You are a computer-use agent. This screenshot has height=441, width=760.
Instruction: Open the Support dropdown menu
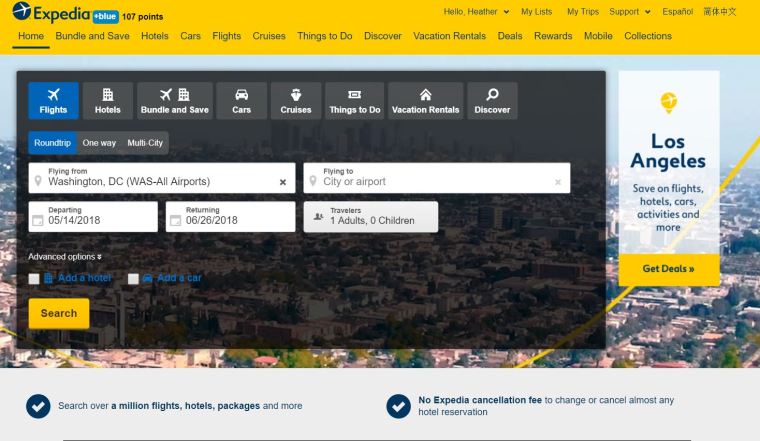point(630,12)
